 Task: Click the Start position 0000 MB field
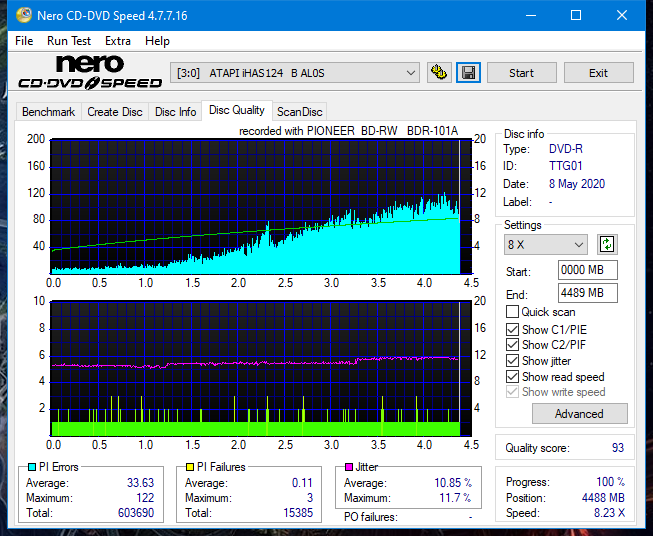(588, 270)
